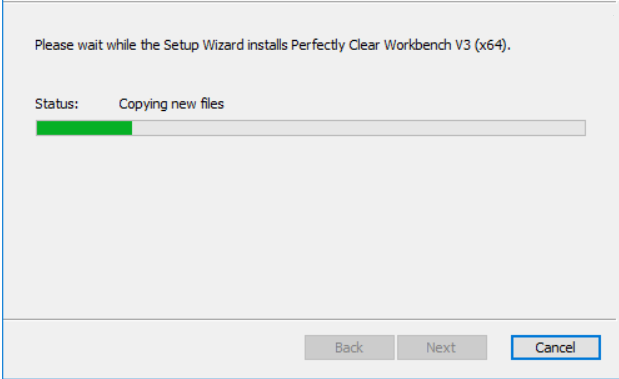Click the "Perfectly Clear Workbench" product name
Viewport: 619px width, 379px height.
tap(371, 45)
